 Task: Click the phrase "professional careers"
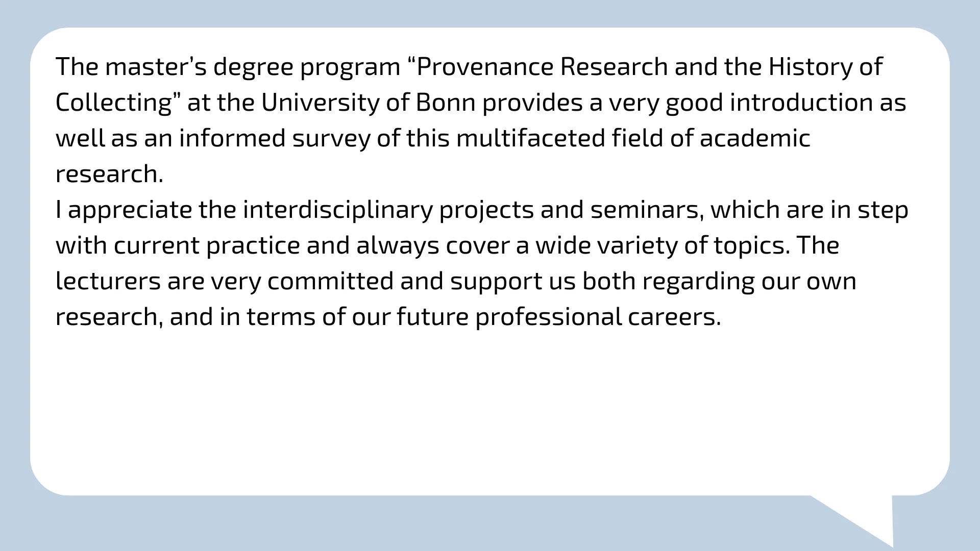(x=598, y=317)
